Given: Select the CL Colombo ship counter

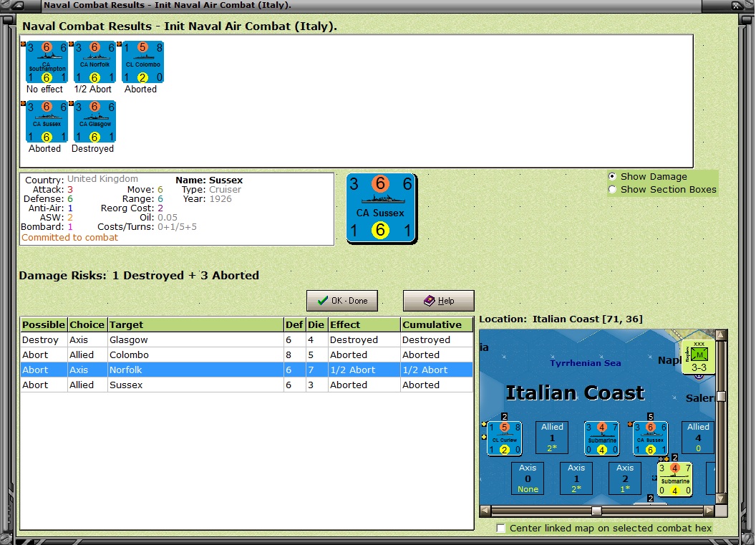Looking at the screenshot, I should [x=142, y=62].
